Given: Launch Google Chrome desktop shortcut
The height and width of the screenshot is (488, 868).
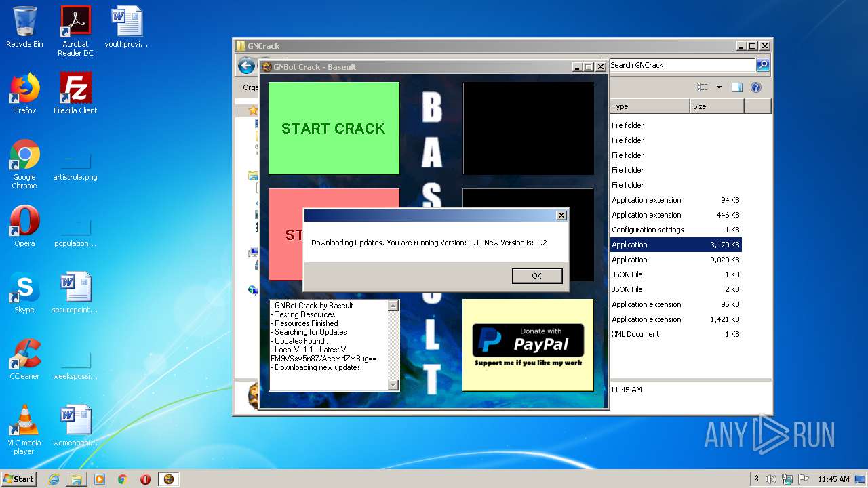Looking at the screenshot, I should coord(24,164).
